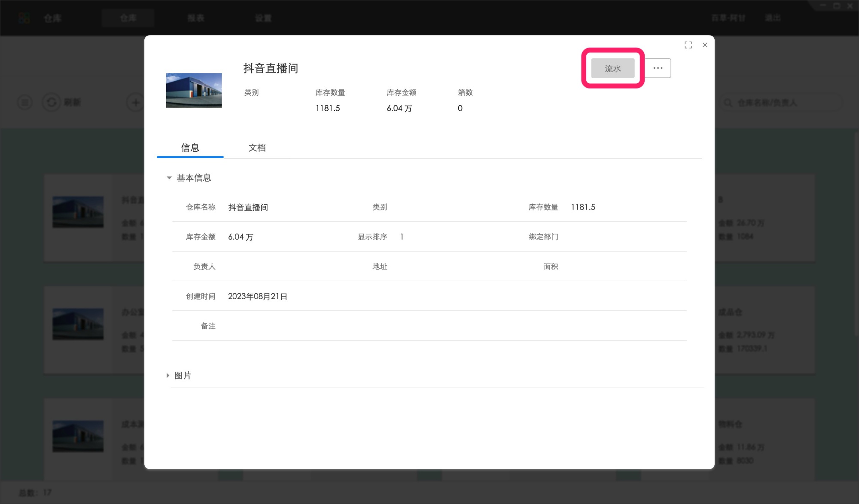Open the 报表 tab in top navigation
Screen dimensions: 859x504
(196, 18)
